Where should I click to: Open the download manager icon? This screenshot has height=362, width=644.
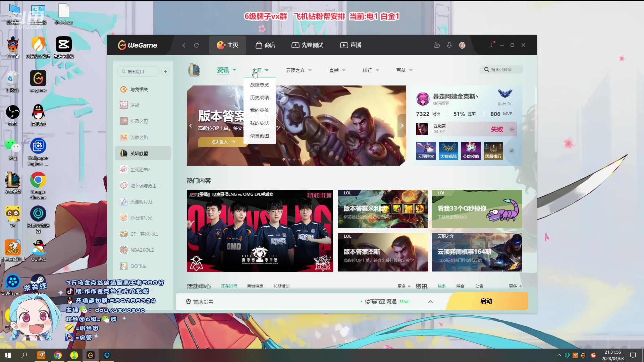tap(449, 45)
